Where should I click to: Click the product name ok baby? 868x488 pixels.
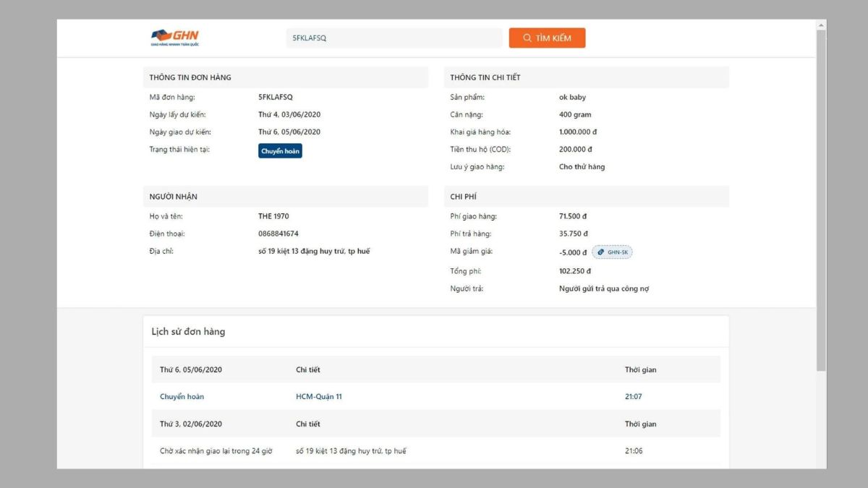click(573, 97)
